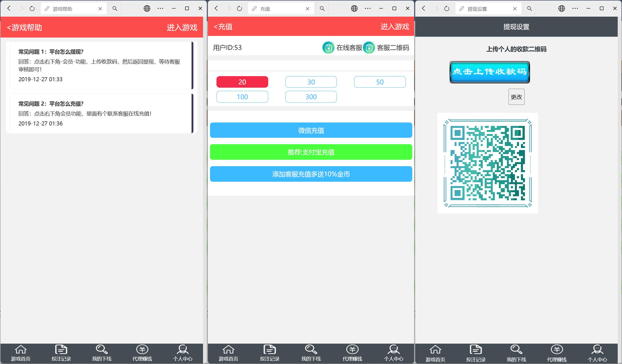Select the 30 recharge amount
The image size is (622, 364).
coord(311,82)
